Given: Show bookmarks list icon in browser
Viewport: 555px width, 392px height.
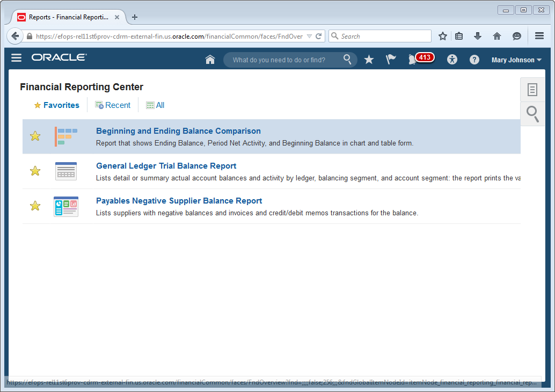Looking at the screenshot, I should click(x=459, y=36).
